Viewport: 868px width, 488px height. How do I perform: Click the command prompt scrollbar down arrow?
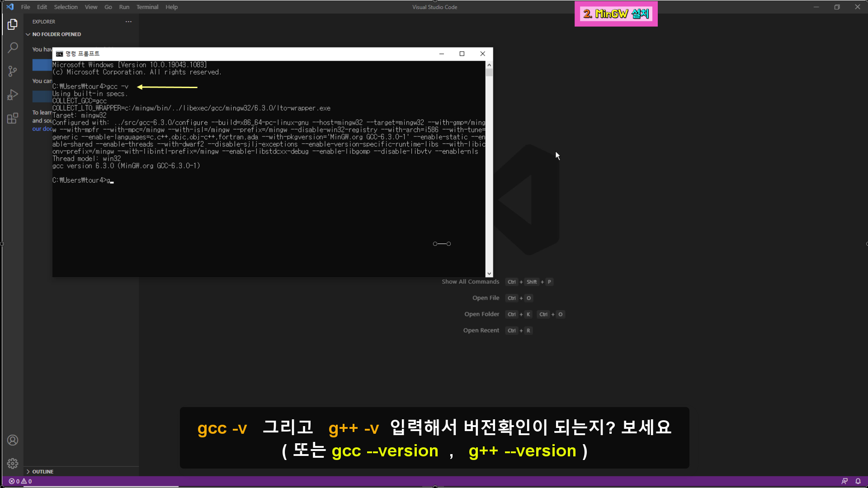tap(489, 273)
